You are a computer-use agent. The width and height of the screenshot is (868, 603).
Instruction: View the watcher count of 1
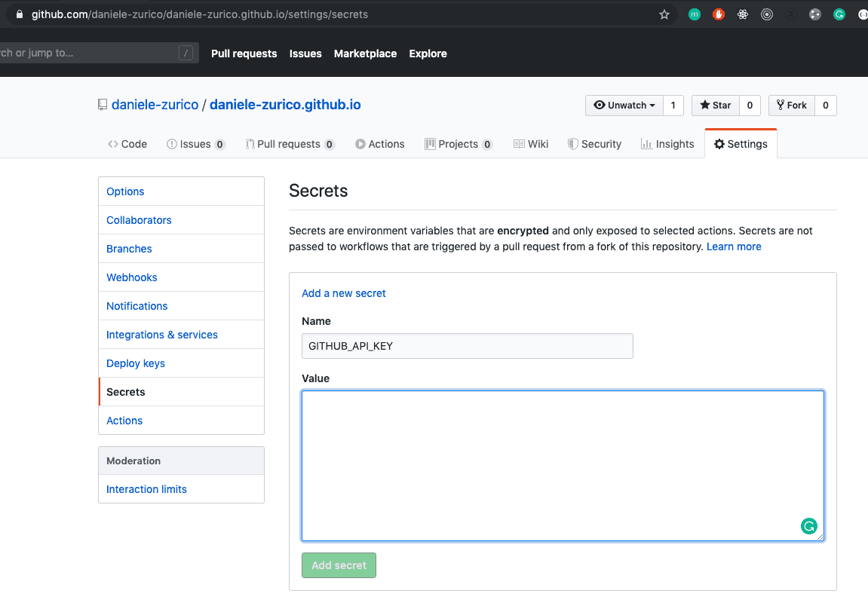tap(673, 105)
